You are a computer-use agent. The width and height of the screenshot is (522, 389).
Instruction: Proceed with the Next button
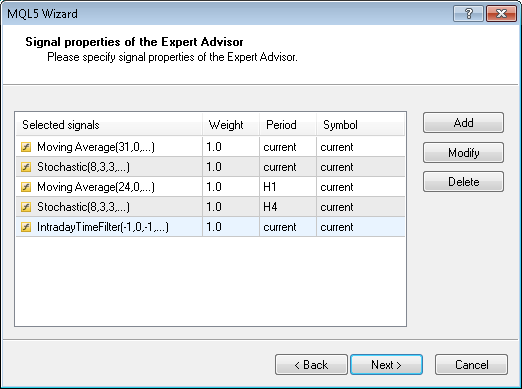click(x=386, y=365)
